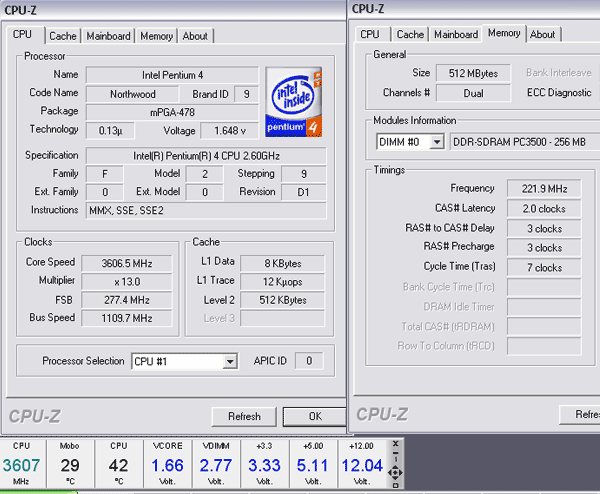Click OK button in left CPU-Z window
The image size is (600, 494).
(315, 416)
